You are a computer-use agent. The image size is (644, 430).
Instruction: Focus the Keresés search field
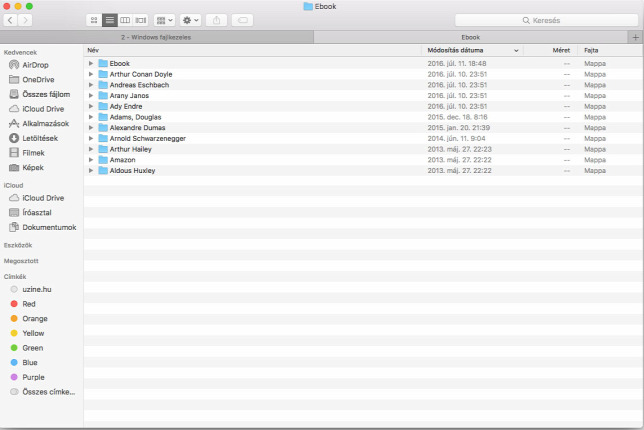pyautogui.click(x=547, y=20)
